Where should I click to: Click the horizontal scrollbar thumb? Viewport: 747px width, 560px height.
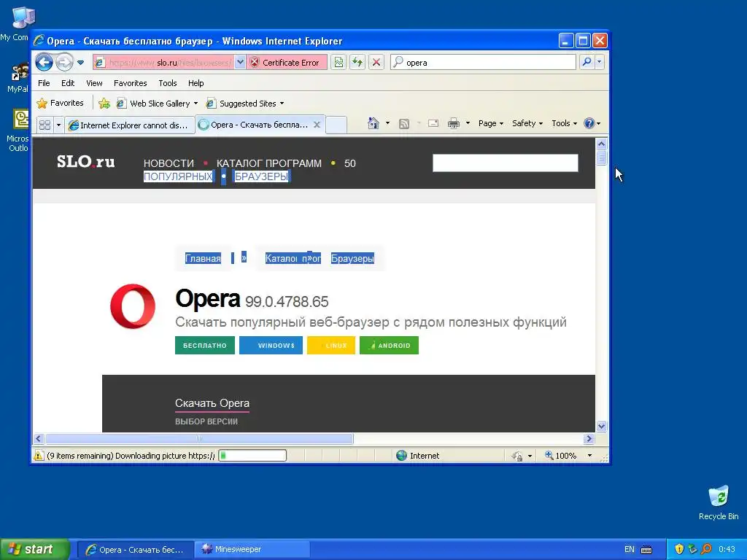[x=199, y=438]
